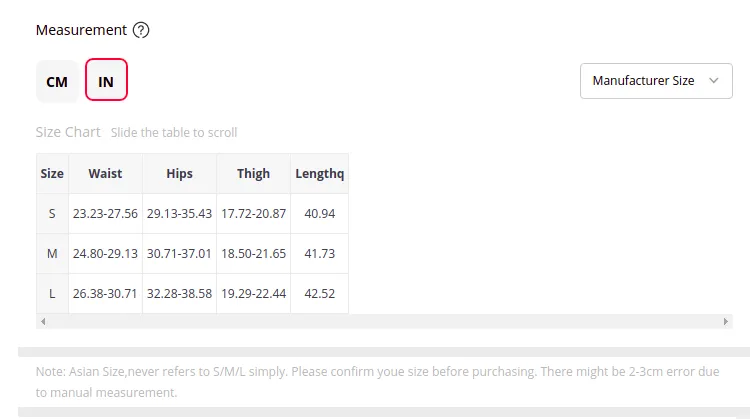The height and width of the screenshot is (419, 750).
Task: Switch measurement units to CM
Action: coord(57,81)
